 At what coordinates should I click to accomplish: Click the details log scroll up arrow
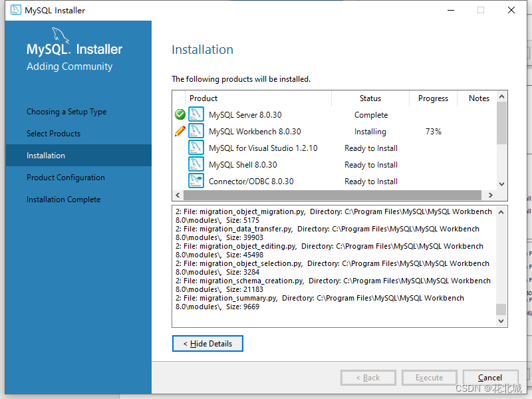pyautogui.click(x=501, y=212)
